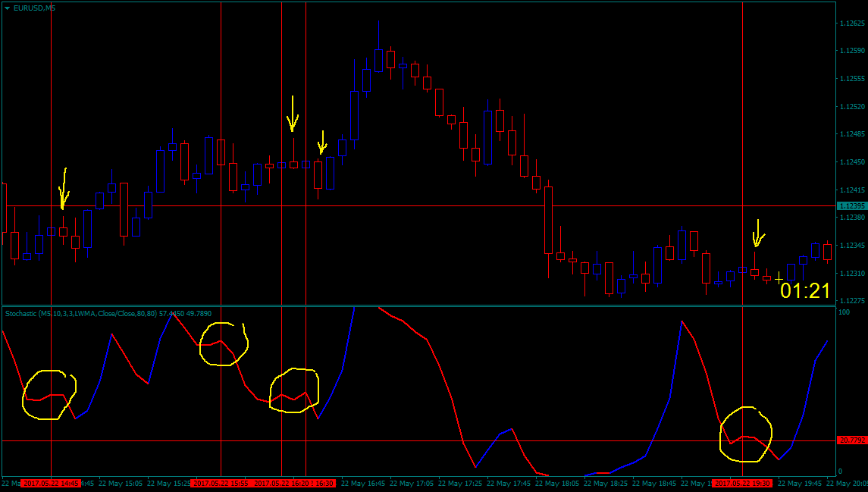
Task: Click the 1.12275 price axis label
Action: click(853, 300)
